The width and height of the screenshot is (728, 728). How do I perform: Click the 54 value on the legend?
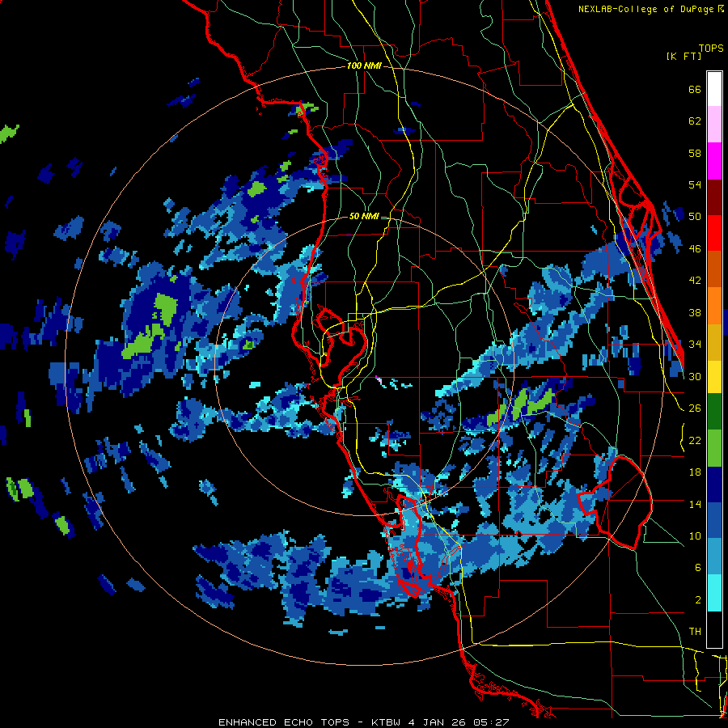pos(695,184)
